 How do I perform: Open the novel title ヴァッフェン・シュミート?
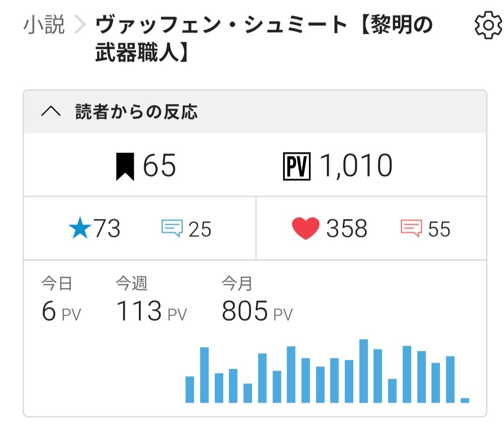(x=264, y=39)
